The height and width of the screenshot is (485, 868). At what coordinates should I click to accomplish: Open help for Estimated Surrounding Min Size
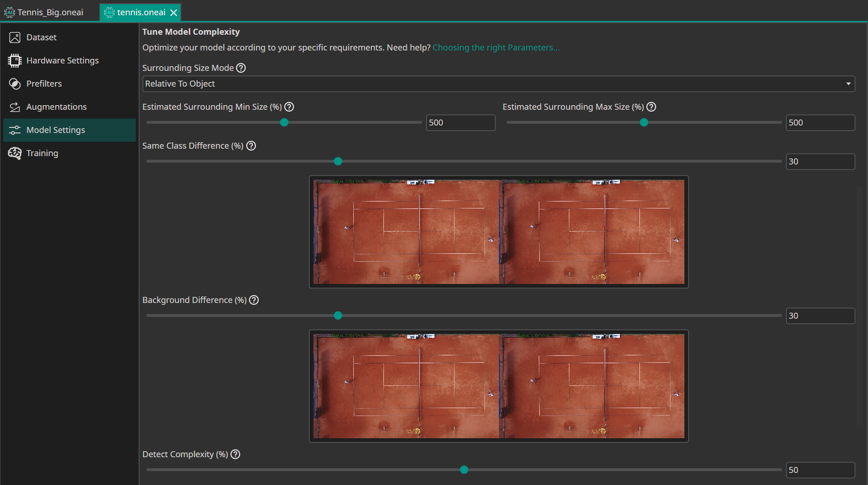click(289, 107)
